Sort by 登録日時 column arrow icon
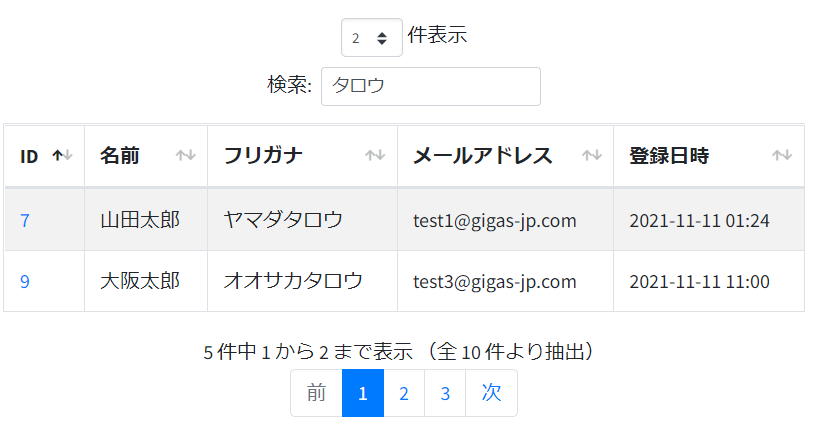This screenshot has height=427, width=813. (781, 155)
